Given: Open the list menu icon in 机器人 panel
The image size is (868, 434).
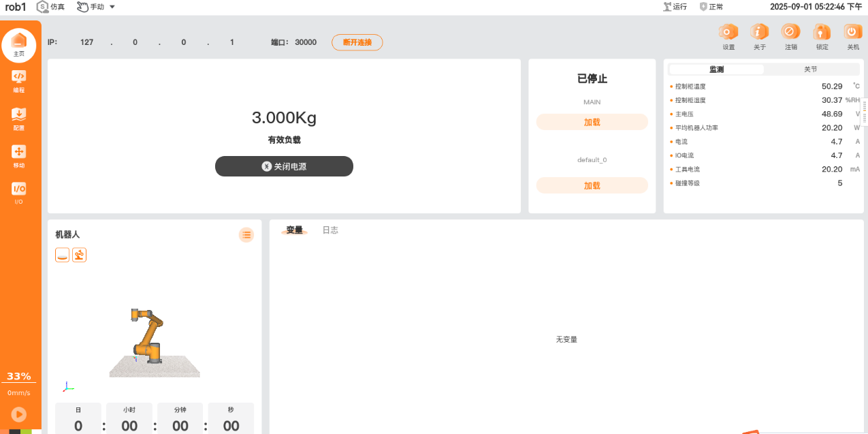Looking at the screenshot, I should tap(246, 235).
